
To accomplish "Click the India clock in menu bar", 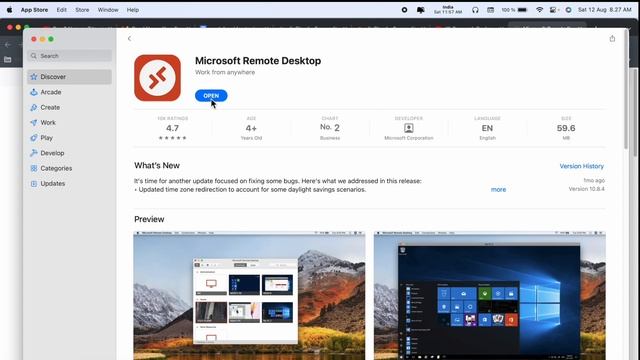I will click(448, 10).
